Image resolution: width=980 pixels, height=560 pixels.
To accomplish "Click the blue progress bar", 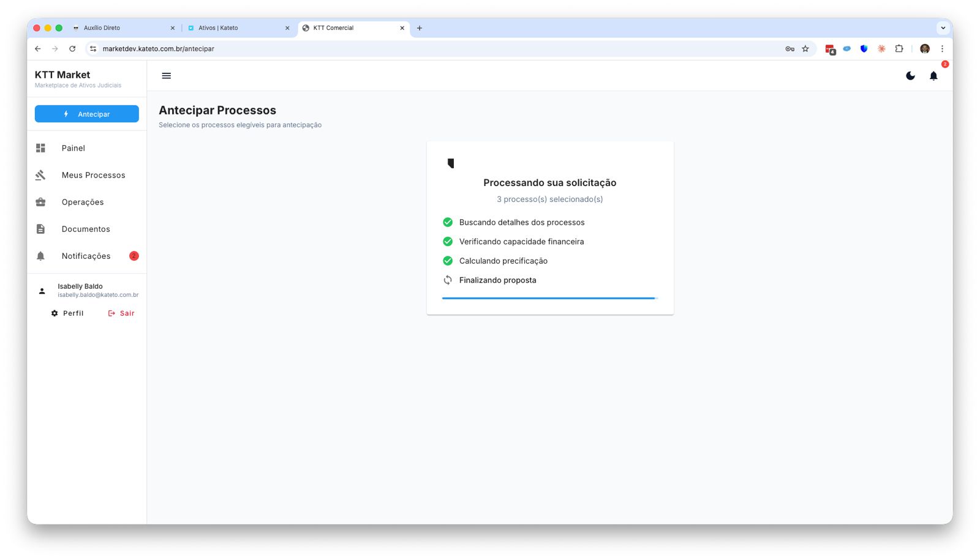I will (549, 298).
